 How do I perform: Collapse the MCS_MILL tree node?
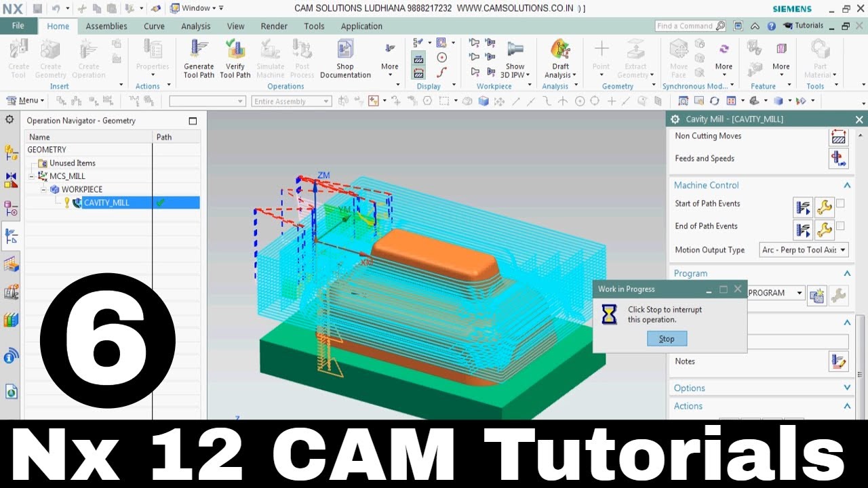point(32,176)
